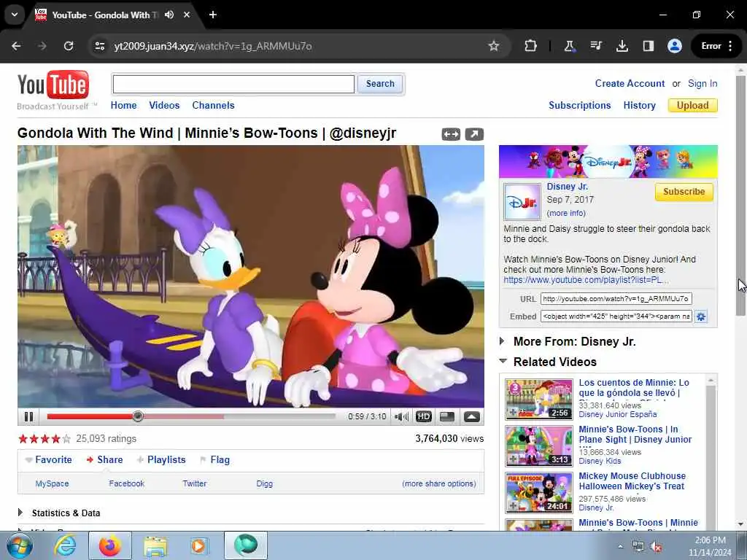Viewport: 747px width, 560px height.
Task: Click the yellow Upload button
Action: point(693,105)
